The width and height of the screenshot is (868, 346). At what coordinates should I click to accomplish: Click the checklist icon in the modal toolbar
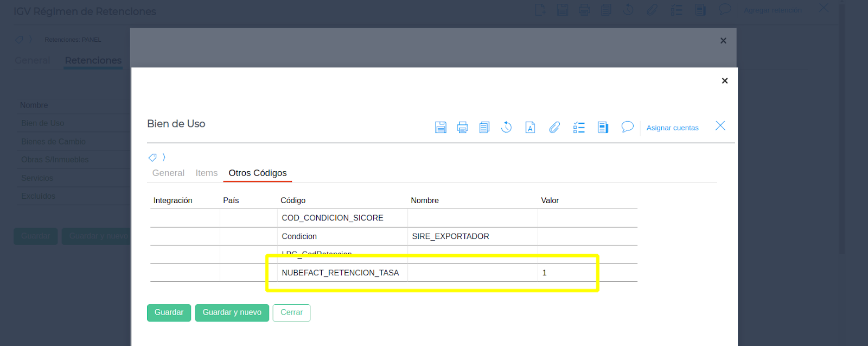(x=579, y=127)
